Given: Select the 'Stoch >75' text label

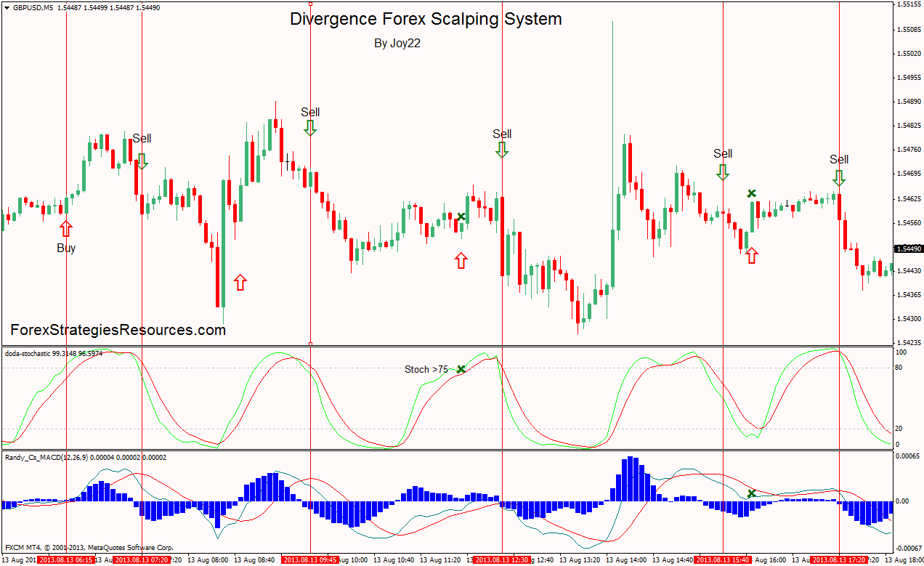Looking at the screenshot, I should coord(426,370).
